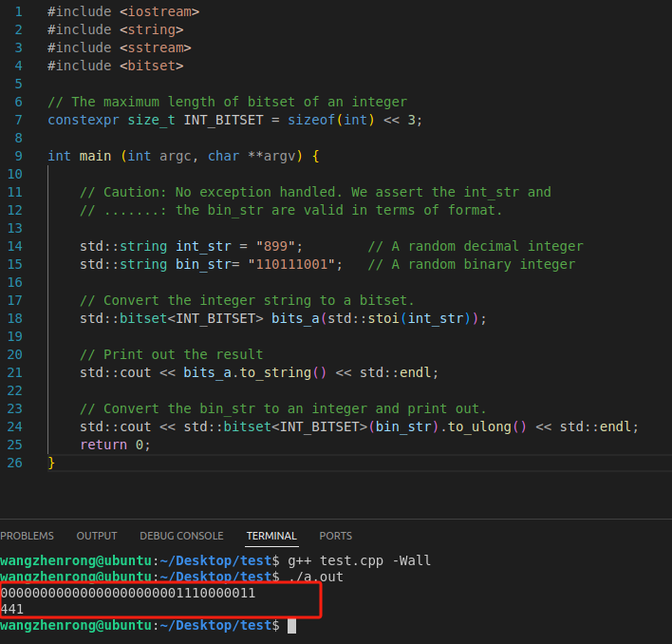Click to_ulong() call in line 24
672x644 pixels.
tap(487, 427)
